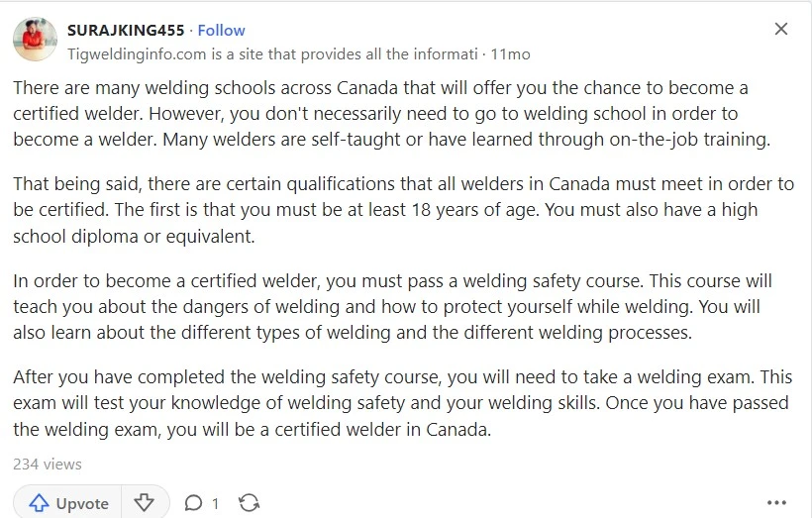Close the answer with the X icon
The width and height of the screenshot is (812, 518).
point(781,29)
